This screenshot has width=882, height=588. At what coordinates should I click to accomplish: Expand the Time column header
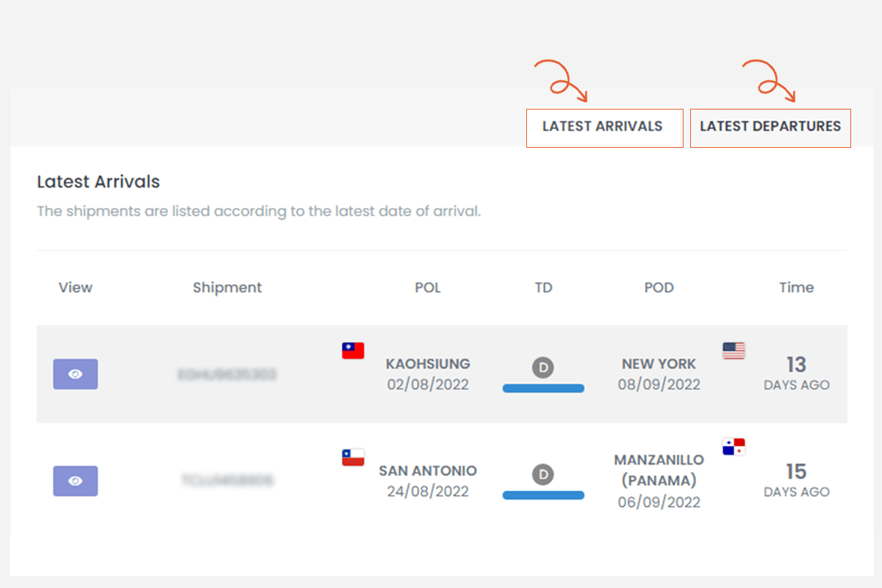(796, 287)
